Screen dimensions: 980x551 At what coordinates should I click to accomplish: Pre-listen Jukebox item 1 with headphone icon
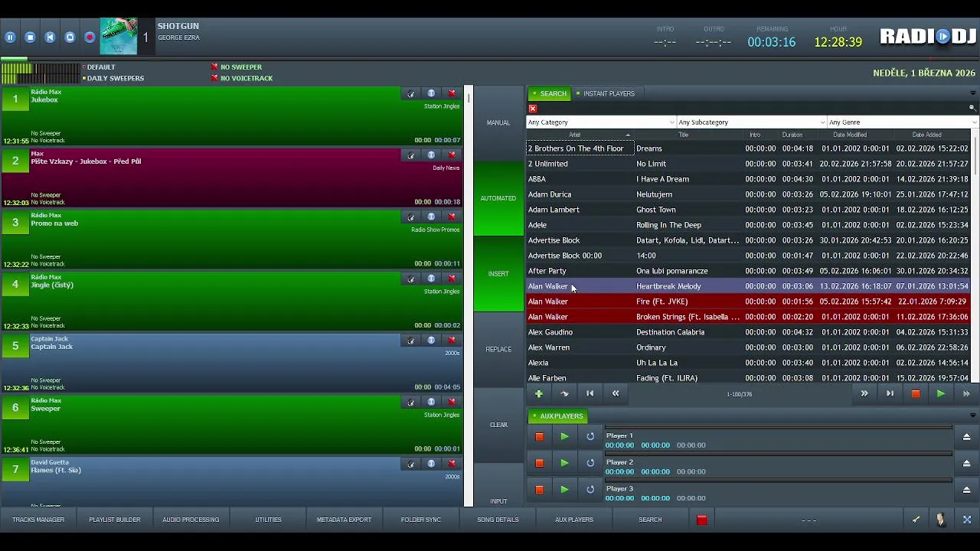tap(411, 93)
